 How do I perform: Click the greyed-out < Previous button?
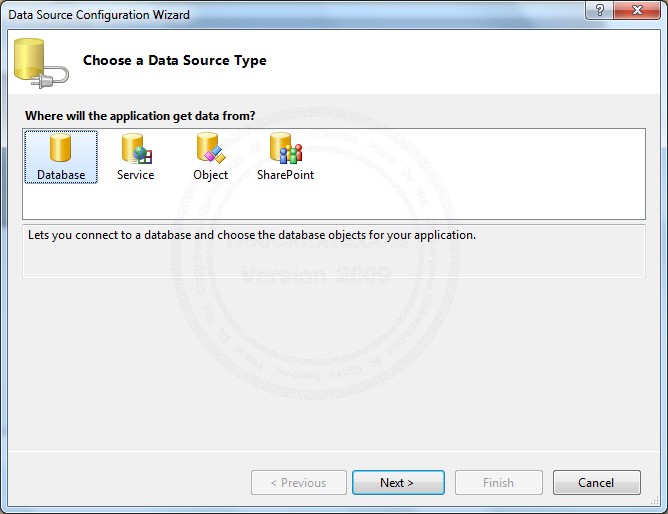point(299,483)
